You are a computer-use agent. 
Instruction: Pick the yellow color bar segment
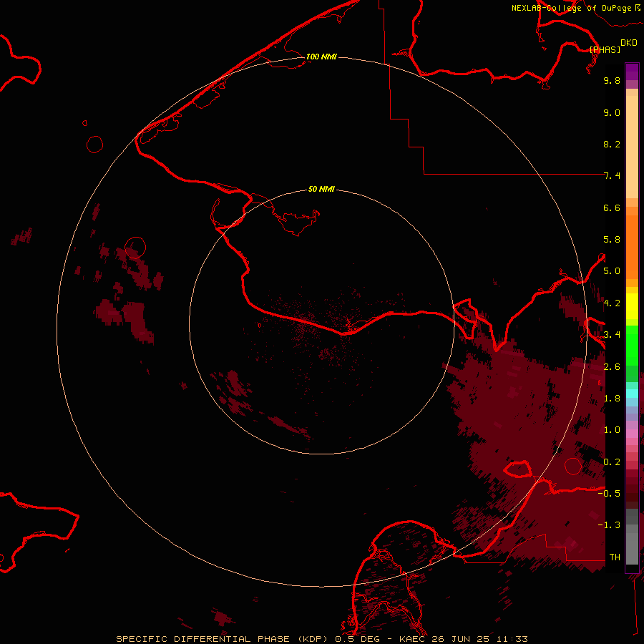[632, 306]
